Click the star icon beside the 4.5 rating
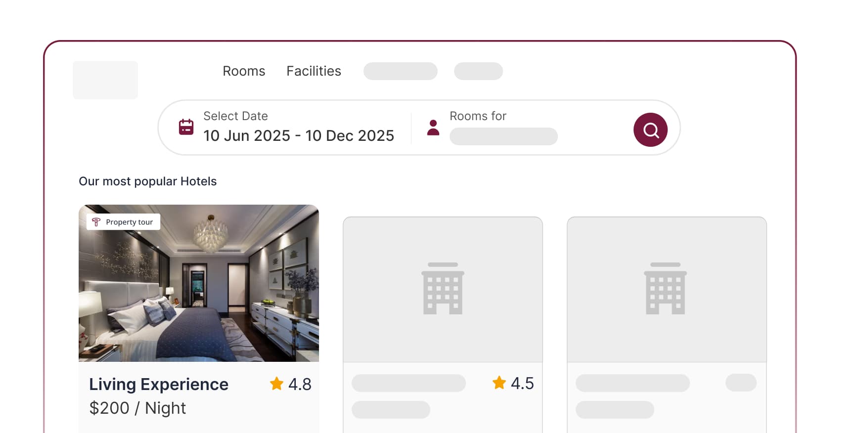Viewport: 868px width, 433px height. (499, 383)
